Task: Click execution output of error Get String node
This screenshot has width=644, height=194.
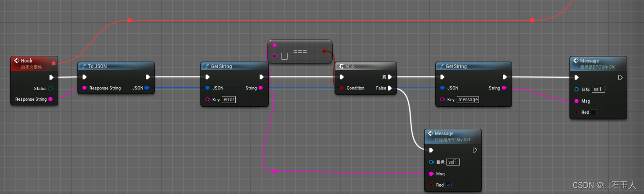Action: (261, 77)
